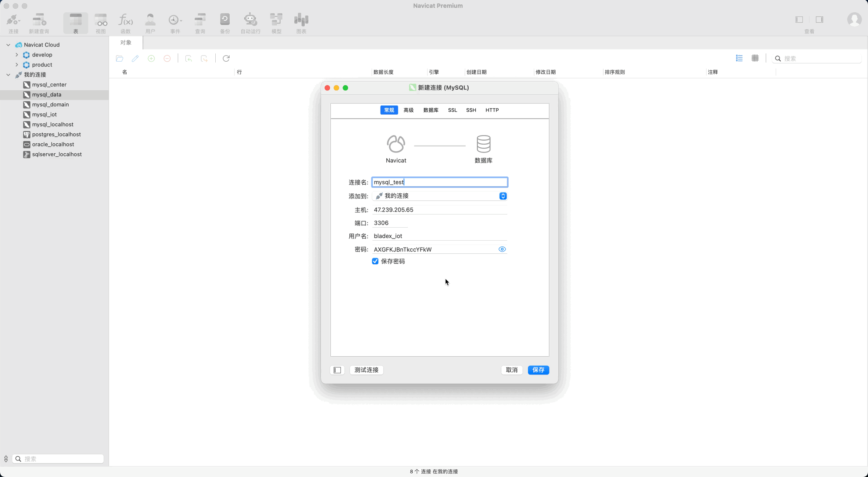
Task: Click the connection name field mysql_test
Action: (440, 182)
